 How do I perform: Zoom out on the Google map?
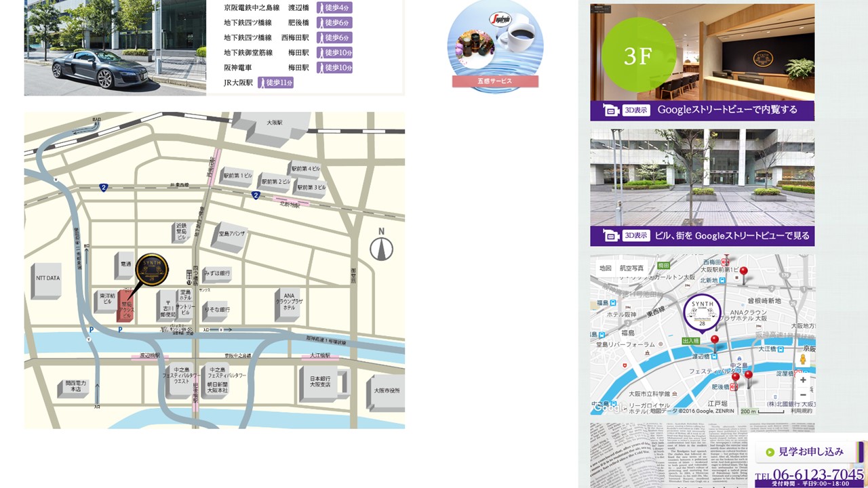(x=803, y=394)
